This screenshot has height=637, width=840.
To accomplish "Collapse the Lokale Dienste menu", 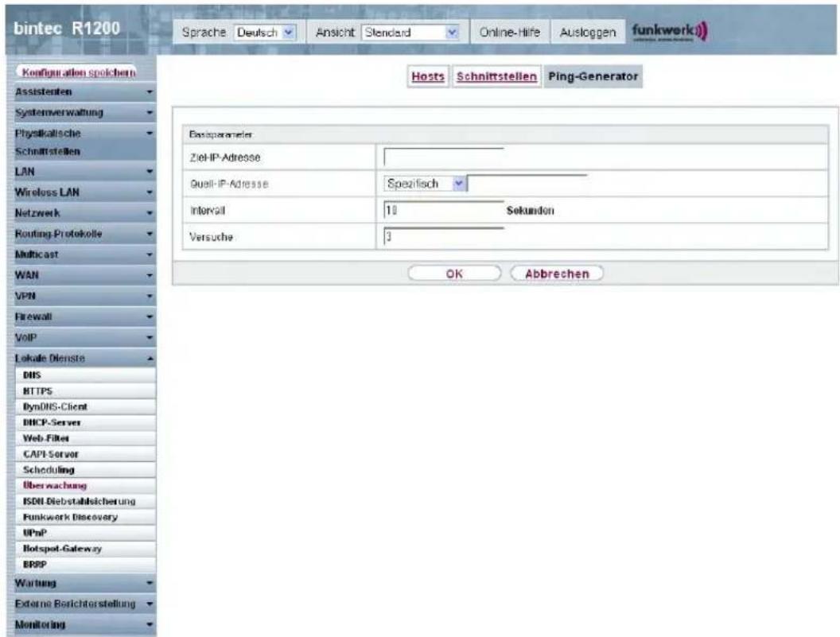I will [x=84, y=358].
